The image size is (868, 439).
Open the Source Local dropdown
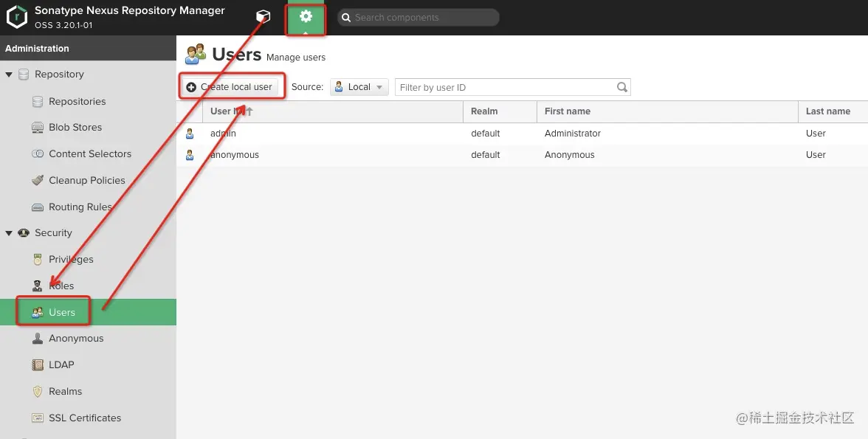click(x=359, y=87)
